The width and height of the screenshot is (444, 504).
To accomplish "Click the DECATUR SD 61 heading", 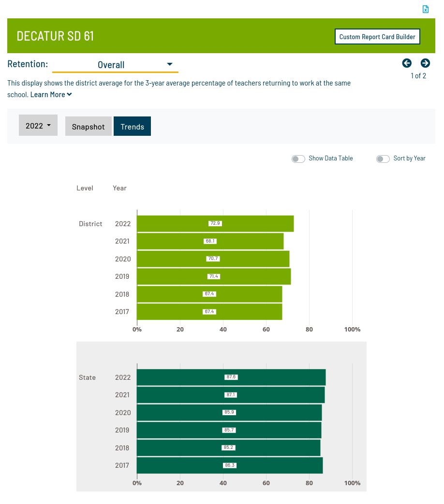I will click(x=55, y=36).
